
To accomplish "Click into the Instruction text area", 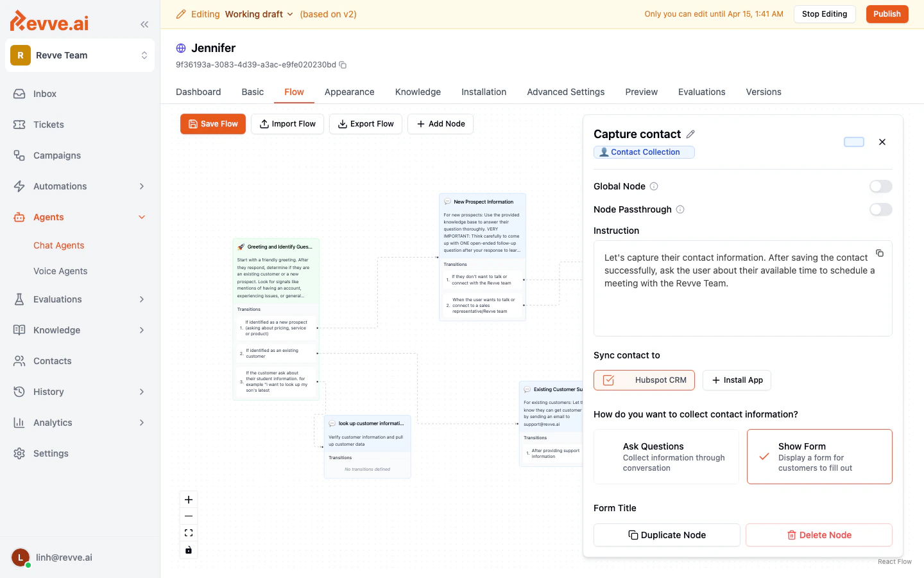I will [743, 288].
